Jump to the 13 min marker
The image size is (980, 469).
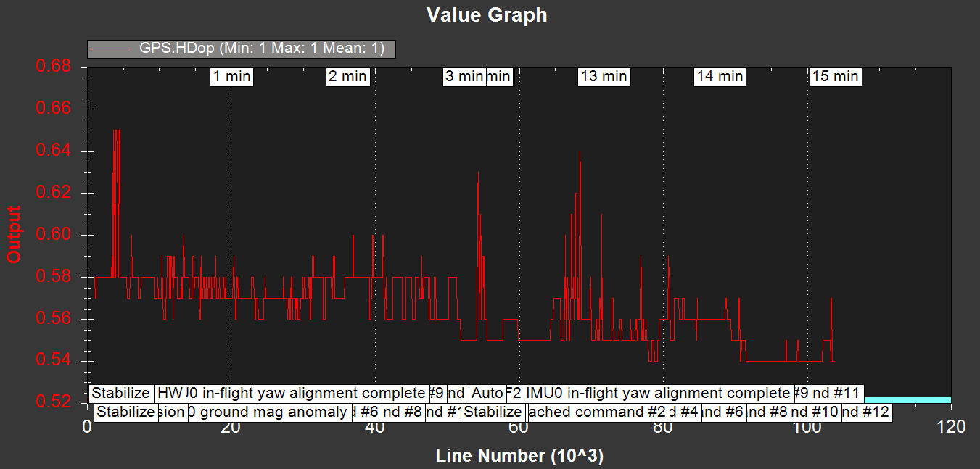click(604, 76)
